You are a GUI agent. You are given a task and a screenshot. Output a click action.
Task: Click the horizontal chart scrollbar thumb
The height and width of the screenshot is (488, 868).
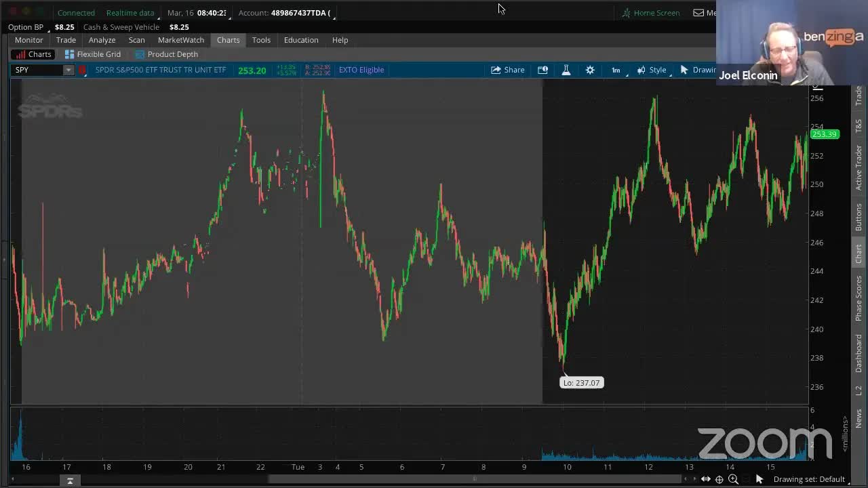coord(475,479)
